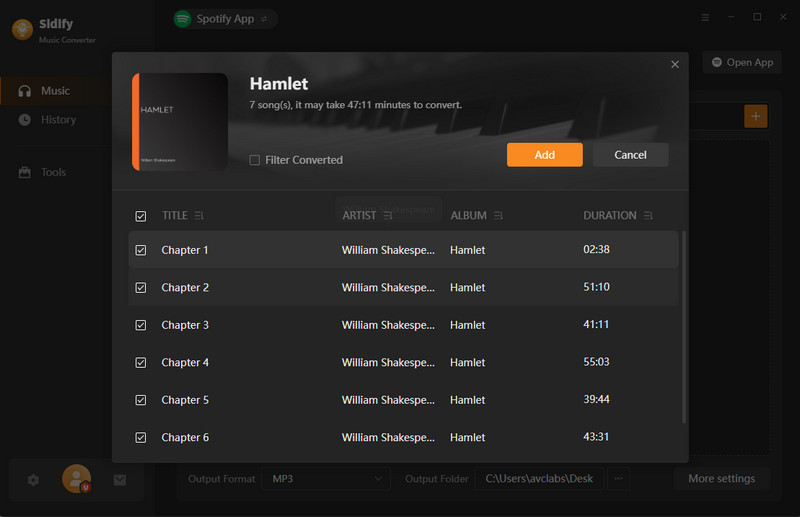Viewport: 800px width, 517px height.
Task: Sort by the ARTIST column sort icon
Action: click(388, 216)
